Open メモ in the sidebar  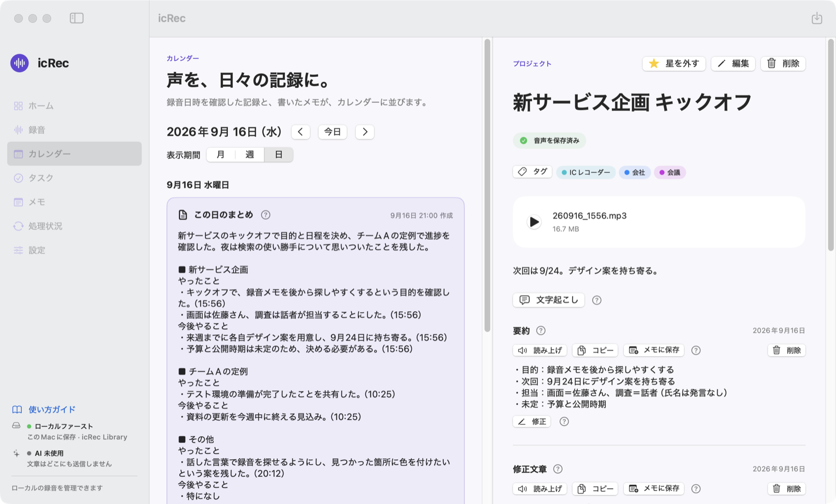pos(74,202)
